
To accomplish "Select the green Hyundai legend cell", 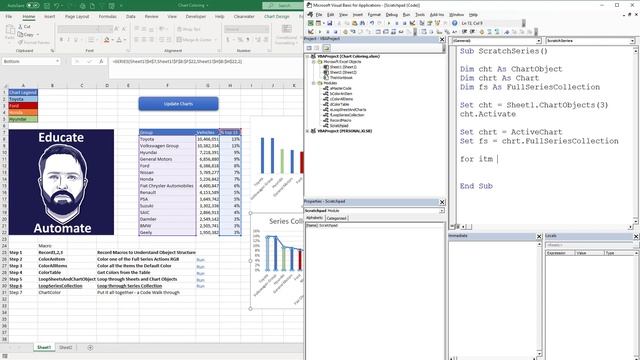I will pos(23,119).
